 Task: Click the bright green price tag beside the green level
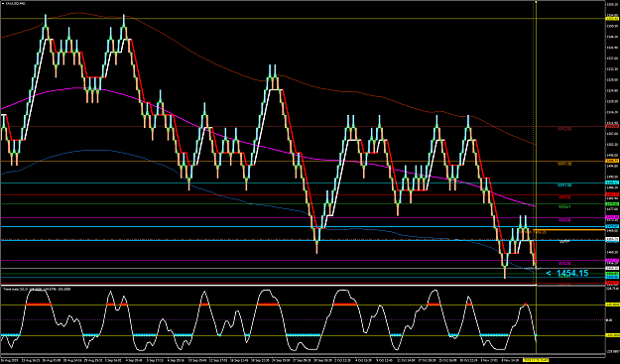[x=612, y=204]
